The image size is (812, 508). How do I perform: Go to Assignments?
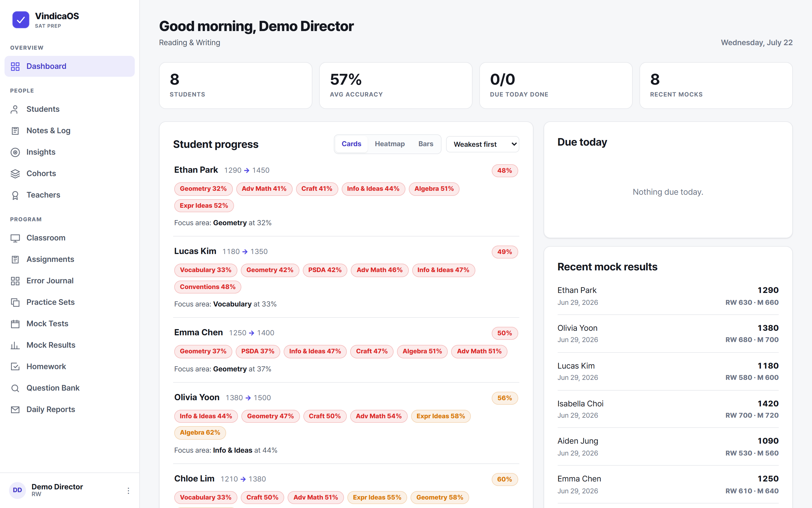point(69,259)
